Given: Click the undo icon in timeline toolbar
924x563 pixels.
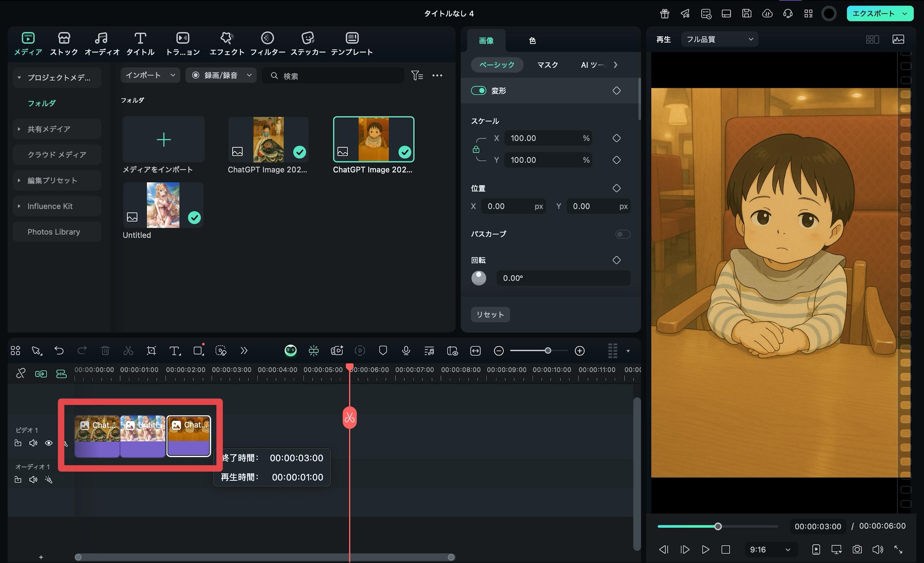Looking at the screenshot, I should click(x=59, y=351).
